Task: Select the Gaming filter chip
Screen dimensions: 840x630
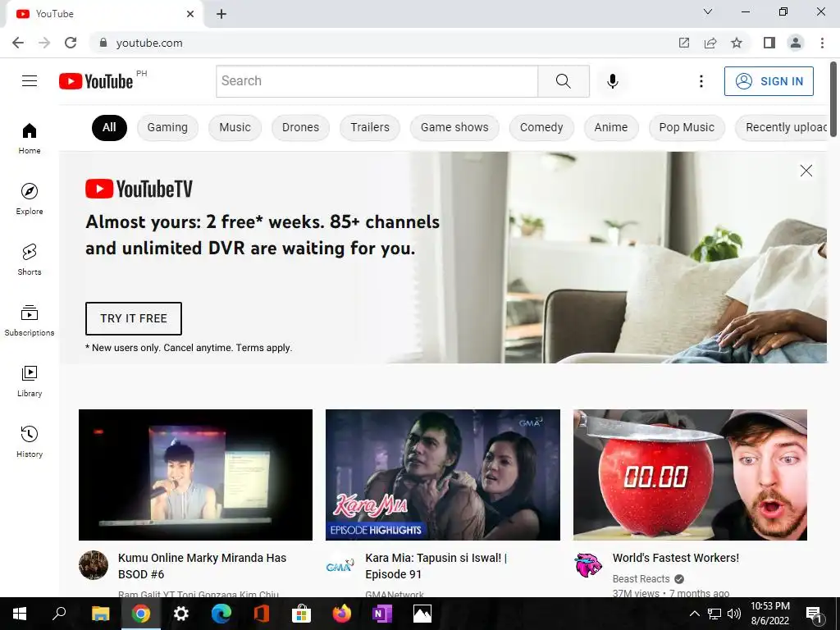Action: pos(167,127)
